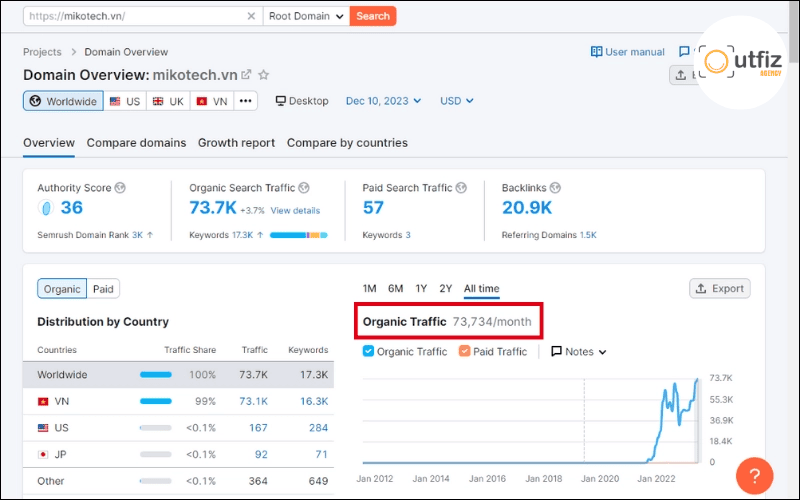Viewport: 800px width, 500px height.
Task: Open the User manual link
Action: 634,52
